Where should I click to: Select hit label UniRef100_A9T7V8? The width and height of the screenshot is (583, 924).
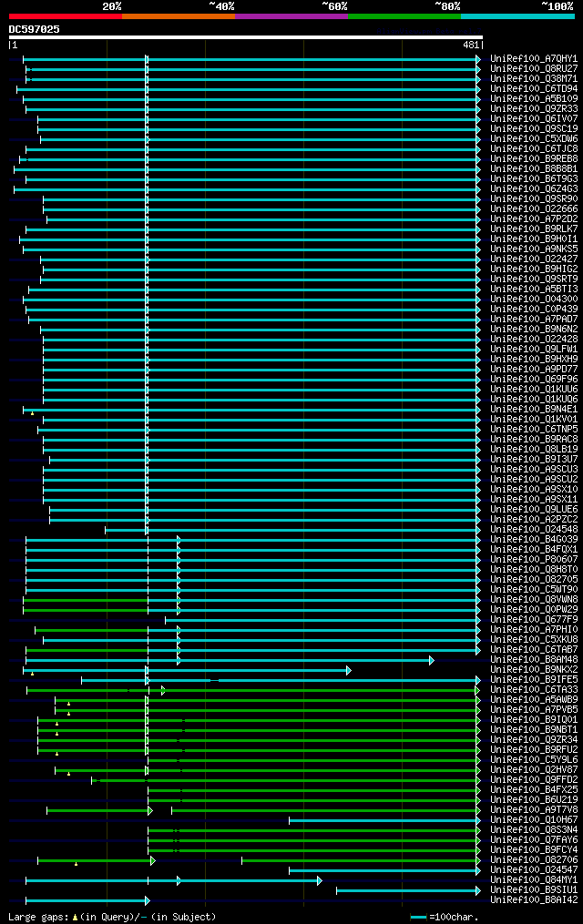tap(534, 810)
